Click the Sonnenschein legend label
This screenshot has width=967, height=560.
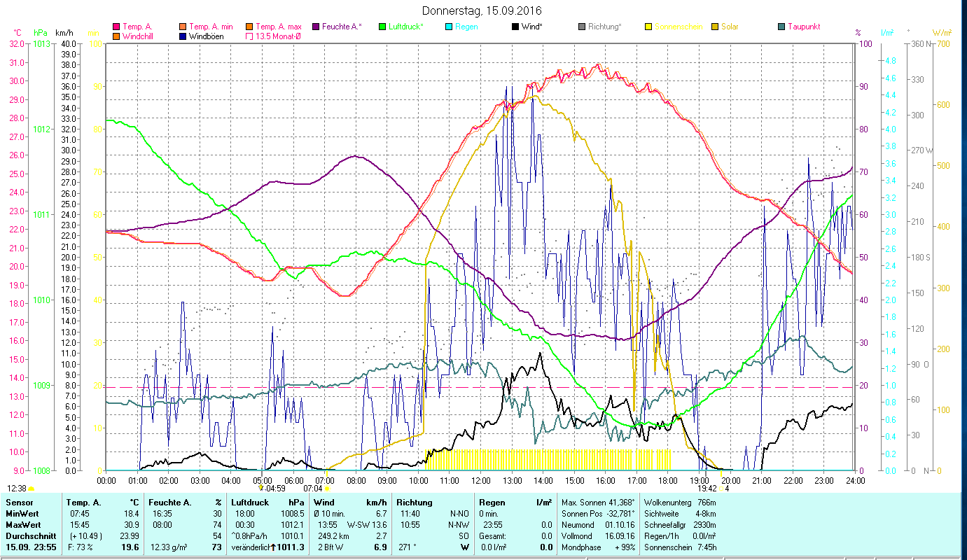pos(678,27)
